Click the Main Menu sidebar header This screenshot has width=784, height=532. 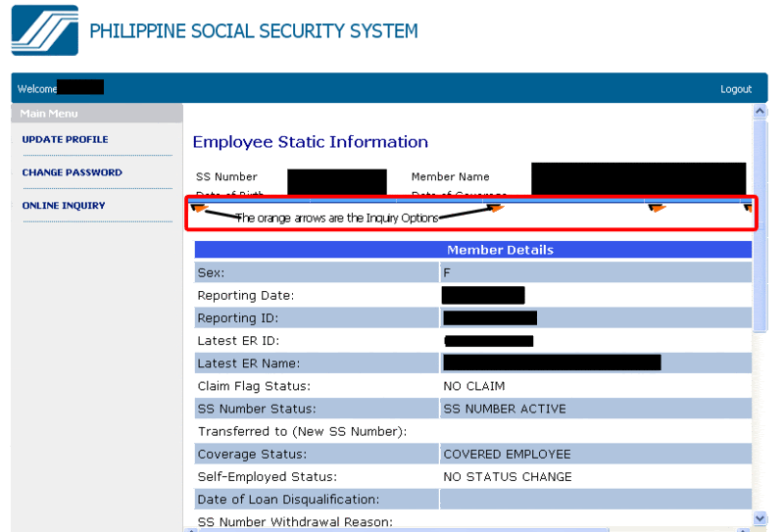[97, 114]
